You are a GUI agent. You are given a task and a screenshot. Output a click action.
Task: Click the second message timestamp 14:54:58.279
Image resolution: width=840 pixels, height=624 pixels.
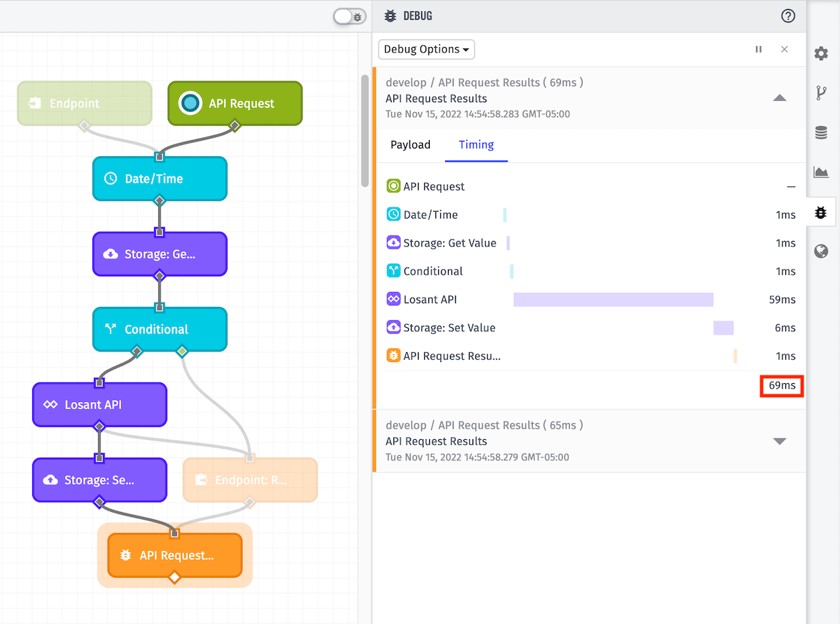pos(477,457)
